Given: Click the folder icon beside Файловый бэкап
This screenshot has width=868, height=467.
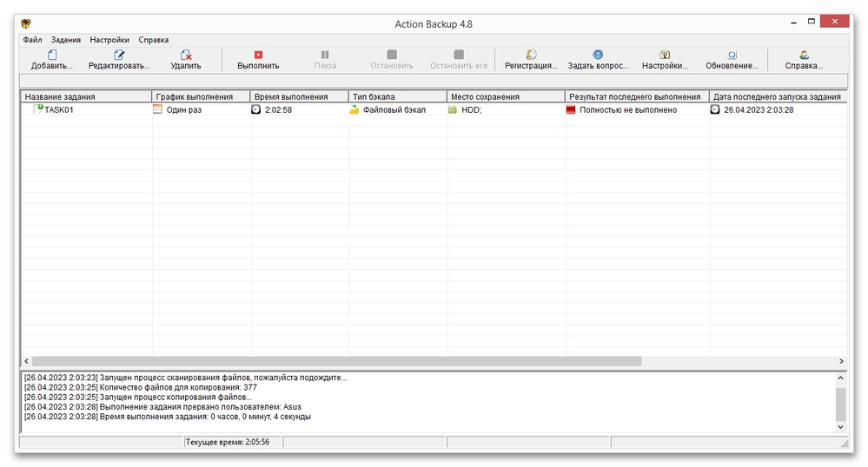Looking at the screenshot, I should click(354, 109).
